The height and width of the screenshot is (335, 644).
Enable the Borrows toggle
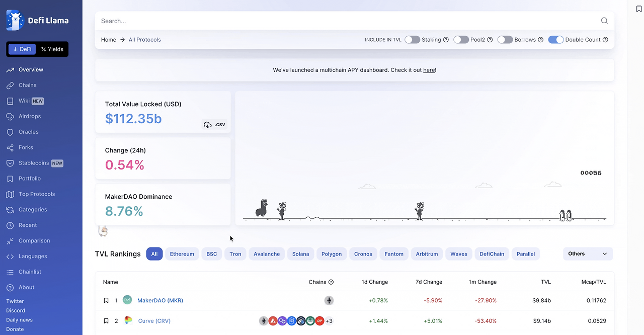pos(505,40)
